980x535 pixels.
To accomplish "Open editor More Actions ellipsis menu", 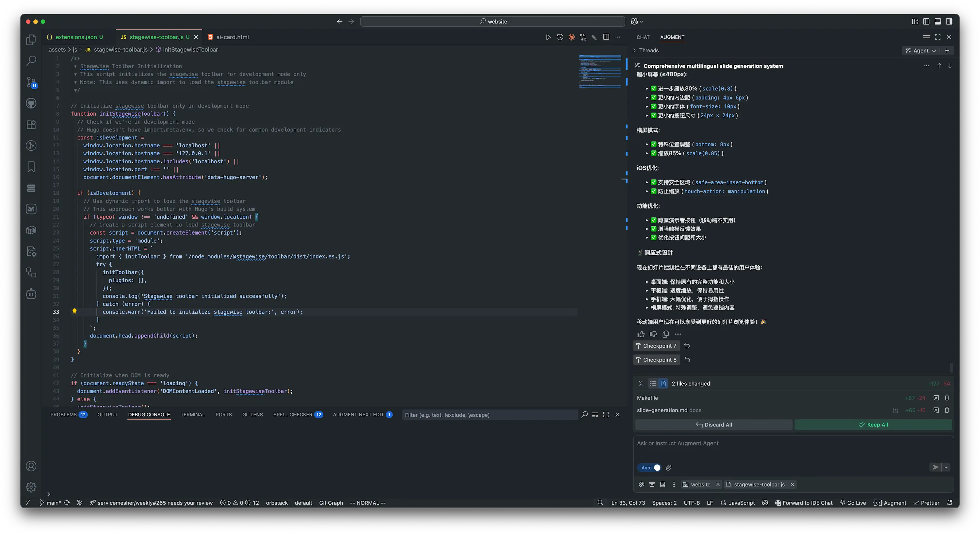I will click(x=617, y=37).
